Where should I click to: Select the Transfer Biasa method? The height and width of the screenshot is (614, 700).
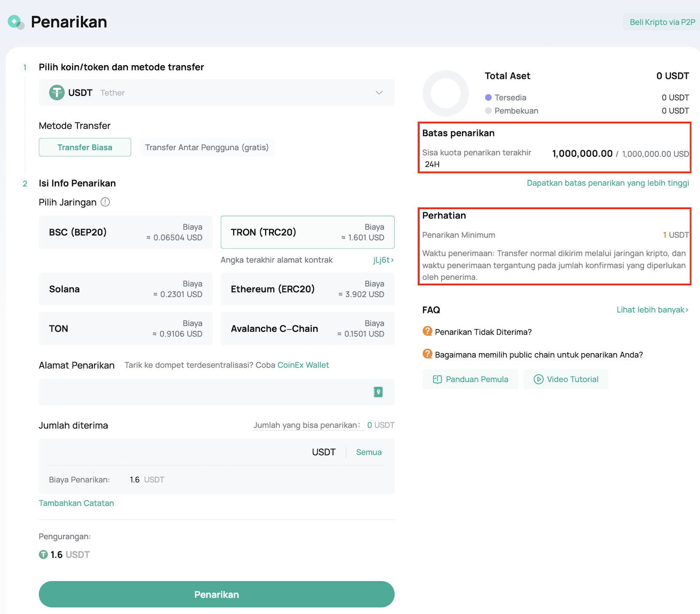coord(85,147)
